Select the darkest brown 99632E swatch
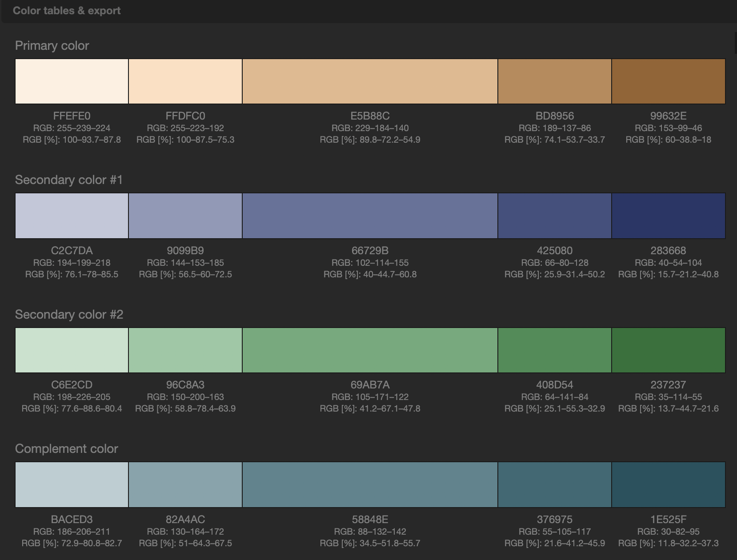Viewport: 737px width, 560px height. pos(668,81)
